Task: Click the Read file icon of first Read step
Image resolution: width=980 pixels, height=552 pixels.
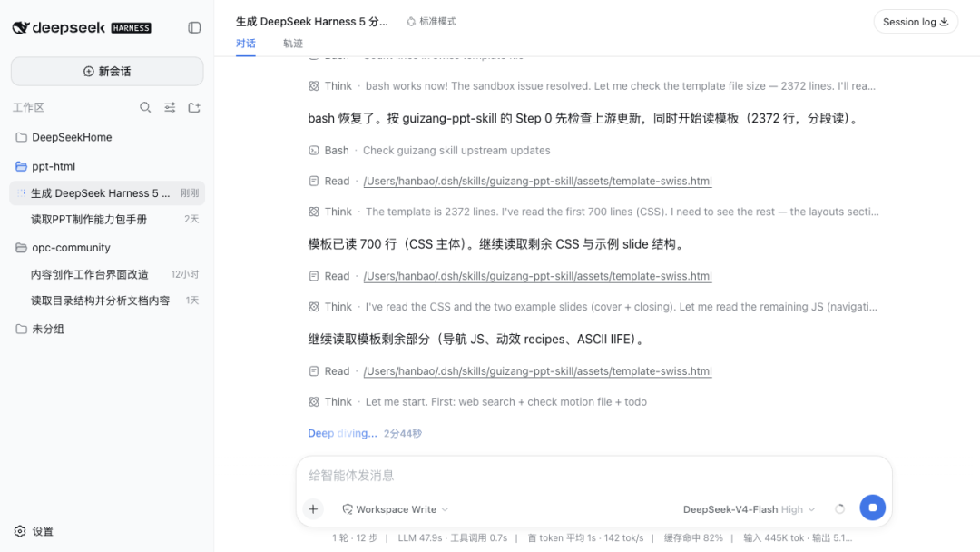Action: [314, 182]
